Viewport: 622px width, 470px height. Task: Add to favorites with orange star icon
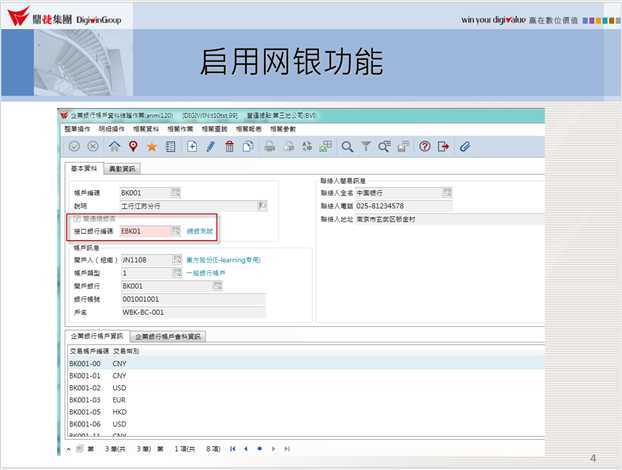tap(152, 147)
